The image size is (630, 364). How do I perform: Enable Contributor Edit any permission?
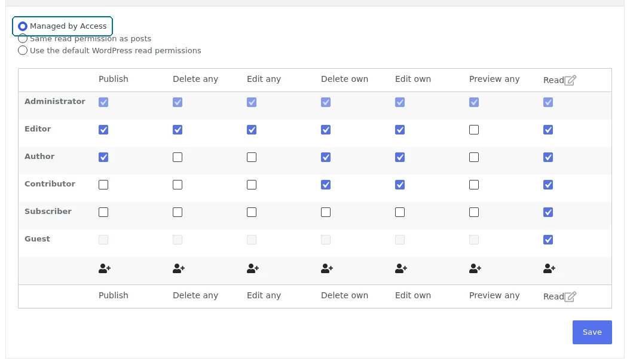252,185
